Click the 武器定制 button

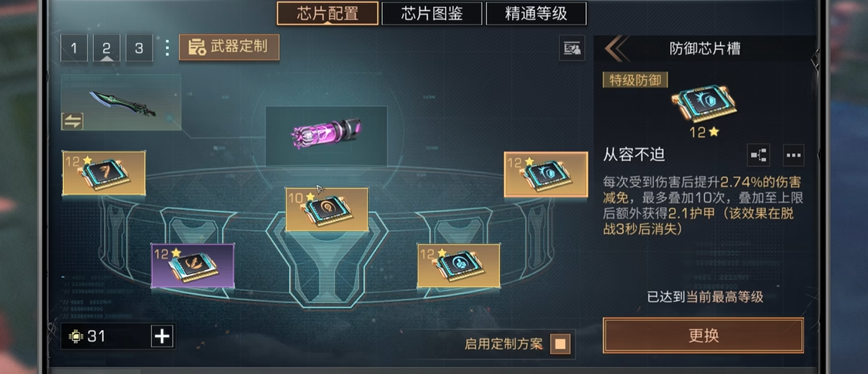(229, 47)
